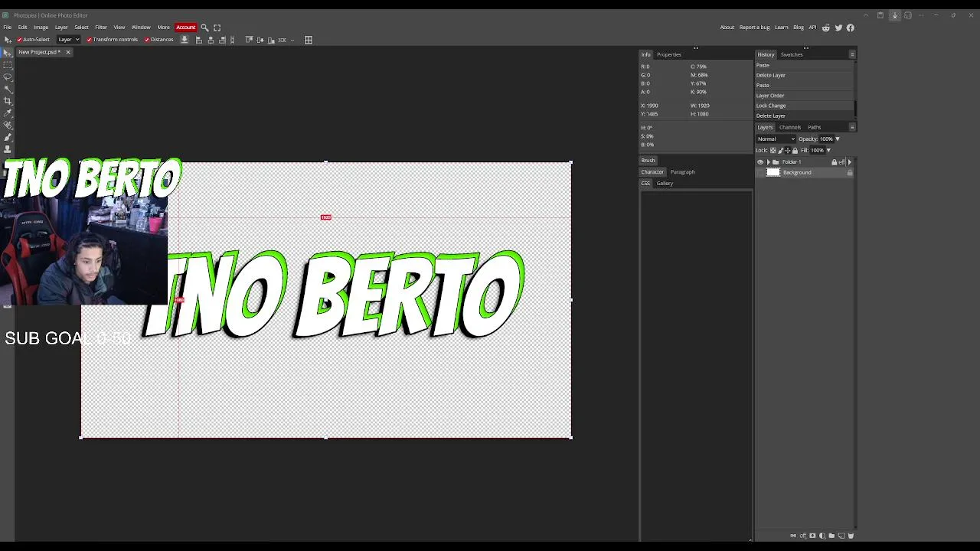
Task: Click the grid icon in options bar
Action: (x=309, y=40)
